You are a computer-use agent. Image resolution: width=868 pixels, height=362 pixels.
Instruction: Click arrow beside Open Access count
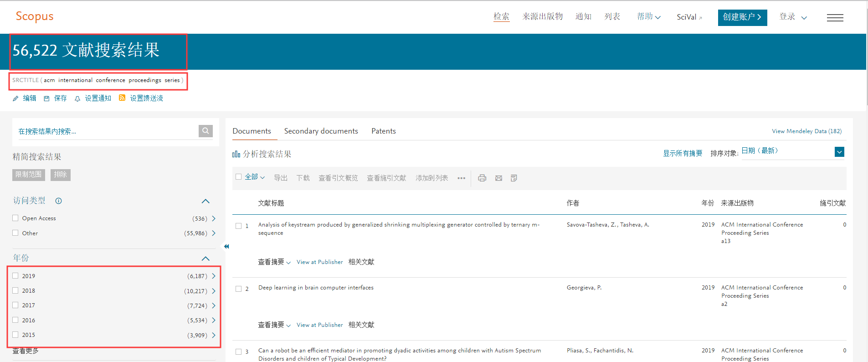tap(214, 219)
